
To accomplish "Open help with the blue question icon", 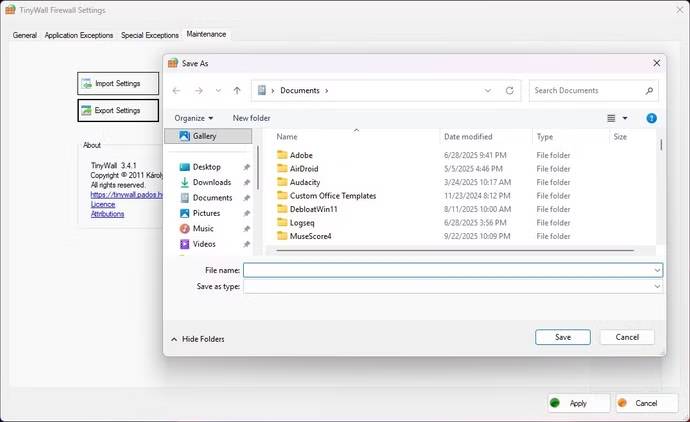I will coord(652,118).
